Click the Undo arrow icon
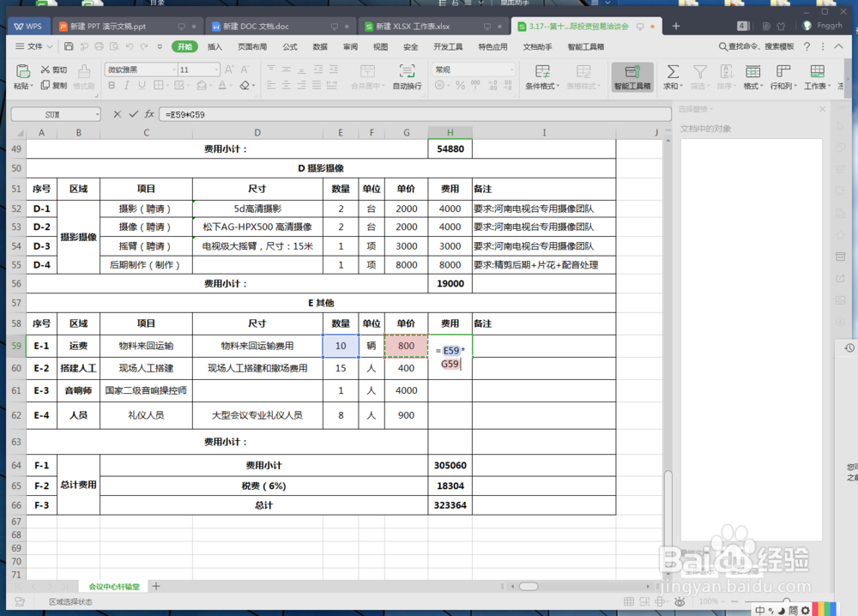The image size is (858, 616). click(x=130, y=46)
